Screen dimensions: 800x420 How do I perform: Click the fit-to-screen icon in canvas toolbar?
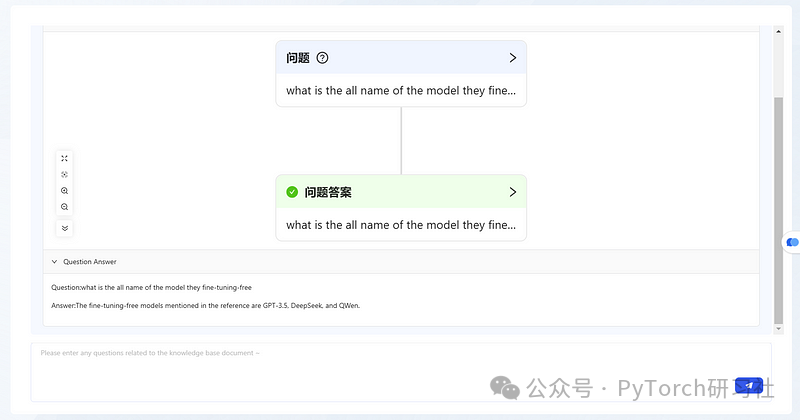[65, 158]
